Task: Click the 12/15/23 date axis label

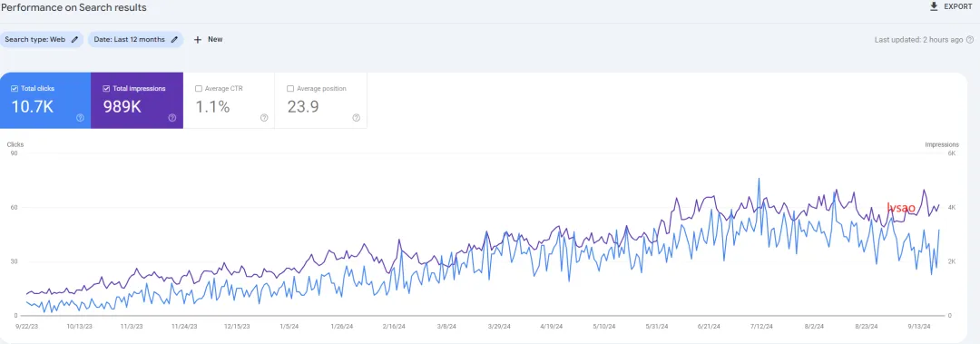Action: [x=238, y=326]
